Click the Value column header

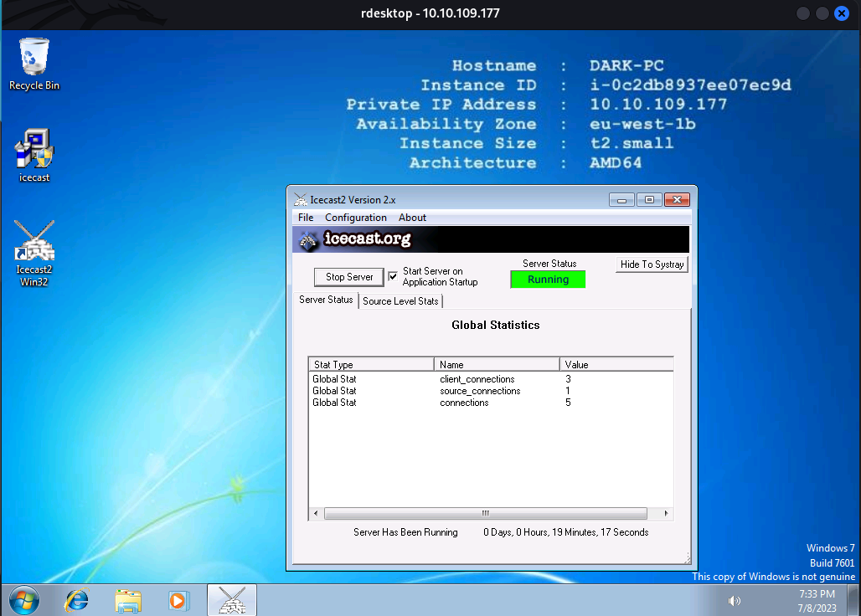click(x=616, y=364)
